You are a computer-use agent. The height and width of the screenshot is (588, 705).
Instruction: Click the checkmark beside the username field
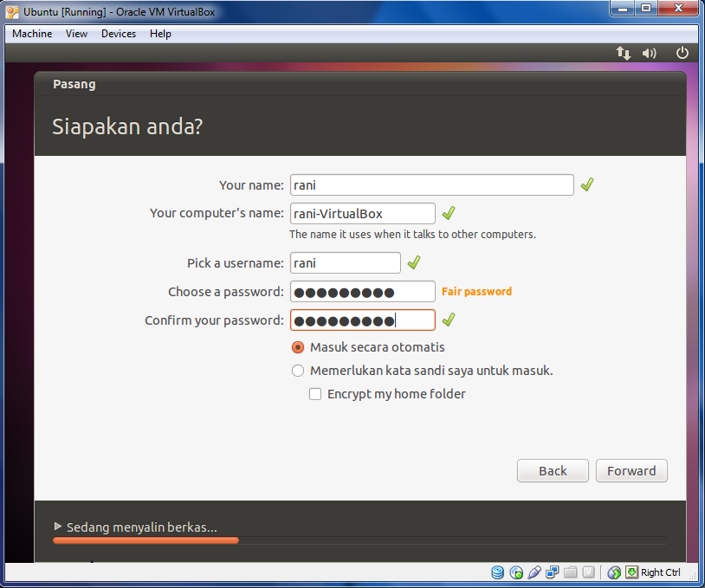(x=414, y=262)
